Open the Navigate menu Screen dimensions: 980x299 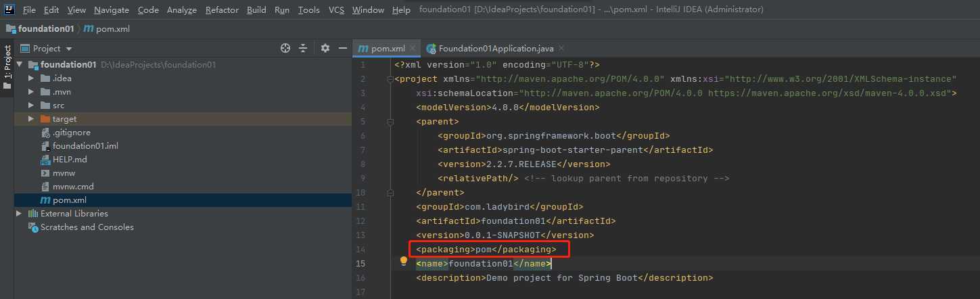pos(112,10)
